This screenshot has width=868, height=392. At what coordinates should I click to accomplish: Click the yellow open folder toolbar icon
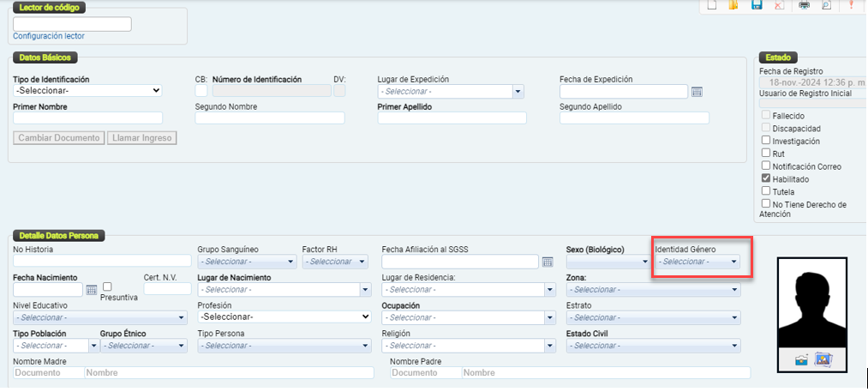[x=733, y=5]
